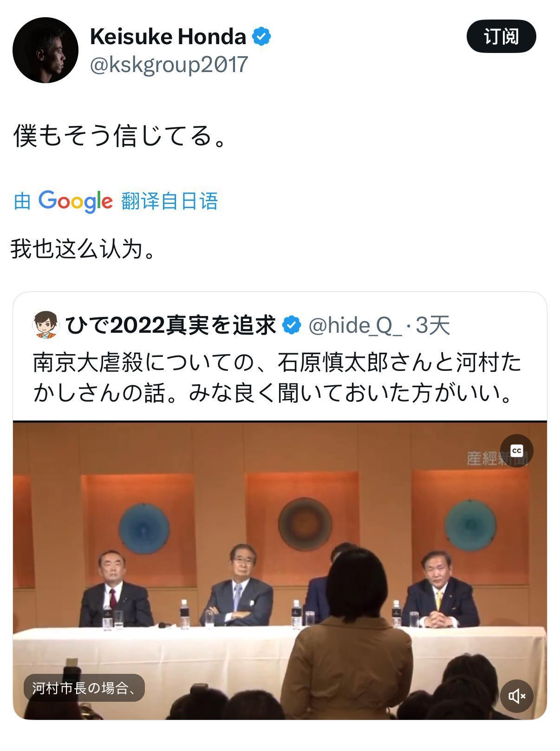Click the ひで2022真実を追求 account name
Screen dimensions: 560x751
click(x=171, y=325)
